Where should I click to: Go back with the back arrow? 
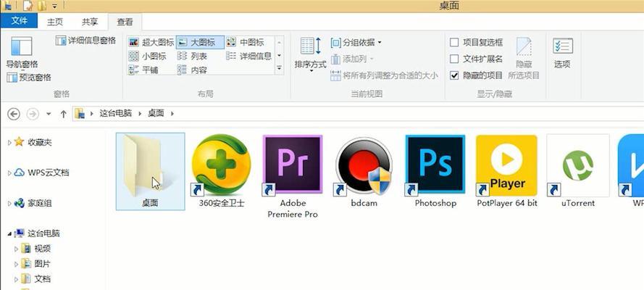click(x=14, y=114)
